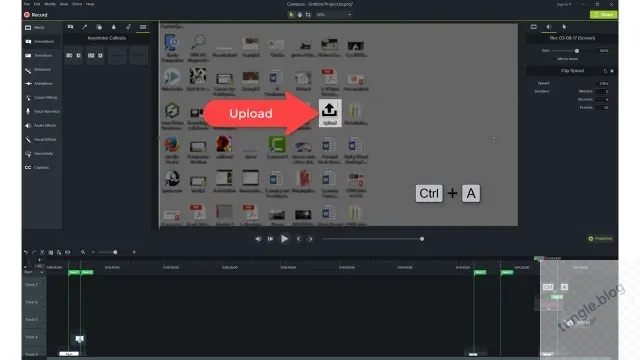
Task: Toggle the Mix to mono checkbox
Action: (x=554, y=59)
